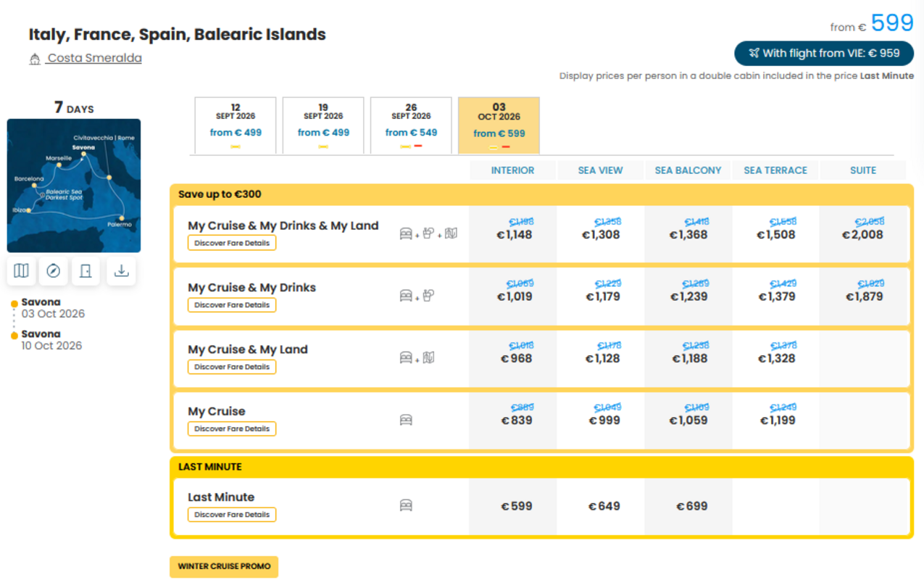Click the Winter Cruise Promo button
Screen dimensions: 924x580
(224, 566)
